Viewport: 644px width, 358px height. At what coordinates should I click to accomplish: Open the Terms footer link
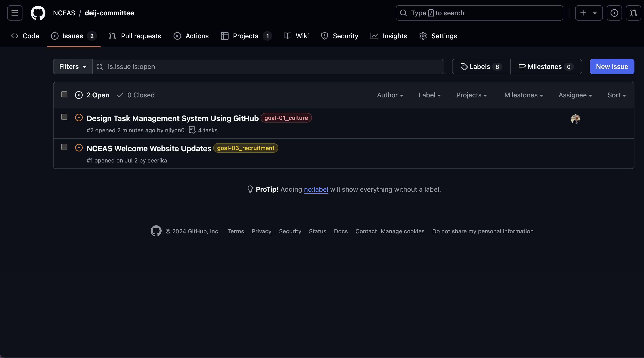235,231
